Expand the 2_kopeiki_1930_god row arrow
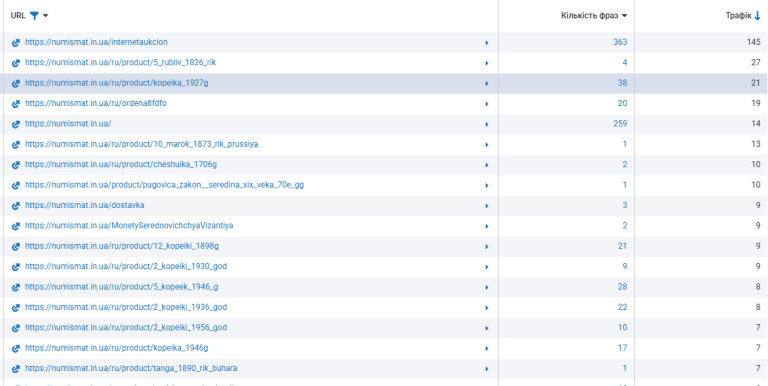Image resolution: width=768 pixels, height=386 pixels. pyautogui.click(x=486, y=267)
